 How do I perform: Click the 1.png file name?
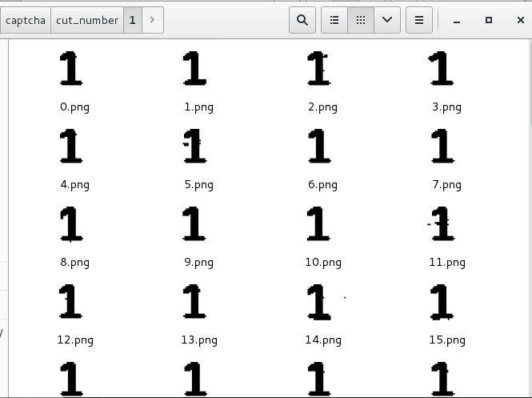point(199,107)
